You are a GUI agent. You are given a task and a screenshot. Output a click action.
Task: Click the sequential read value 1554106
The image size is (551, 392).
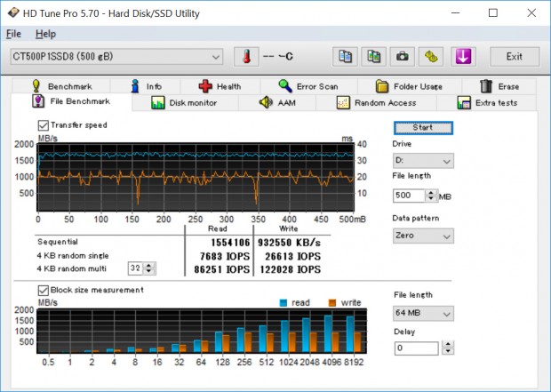(x=230, y=243)
